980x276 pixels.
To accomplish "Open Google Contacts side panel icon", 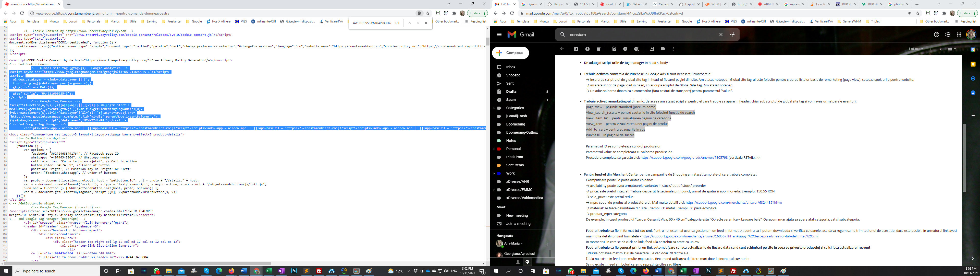I will click(973, 93).
